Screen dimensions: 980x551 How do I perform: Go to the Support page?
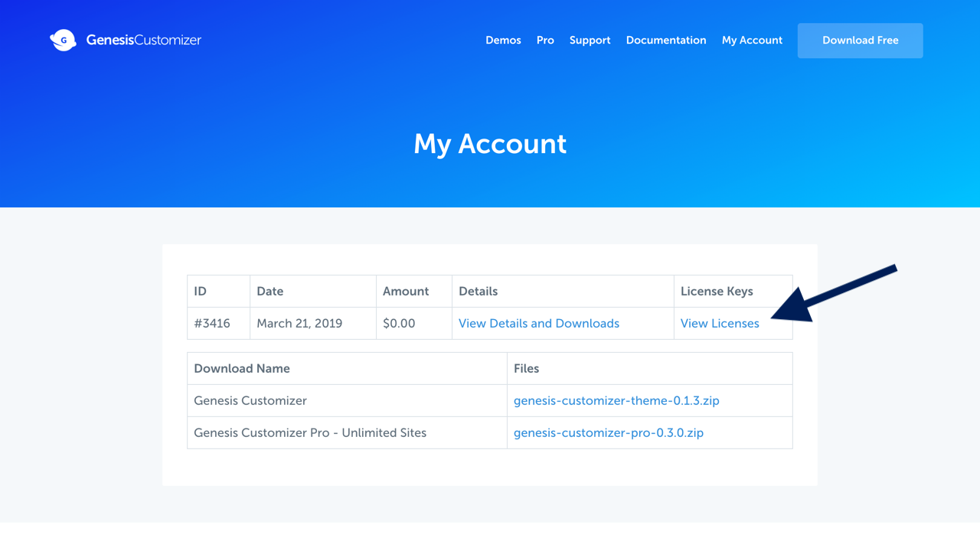point(590,41)
